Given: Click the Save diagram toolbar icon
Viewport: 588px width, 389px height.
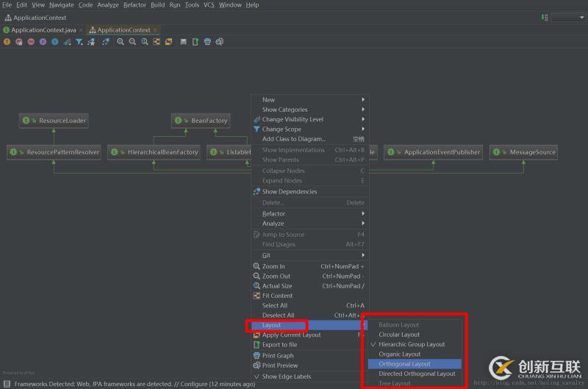Looking at the screenshot, I should (183, 42).
